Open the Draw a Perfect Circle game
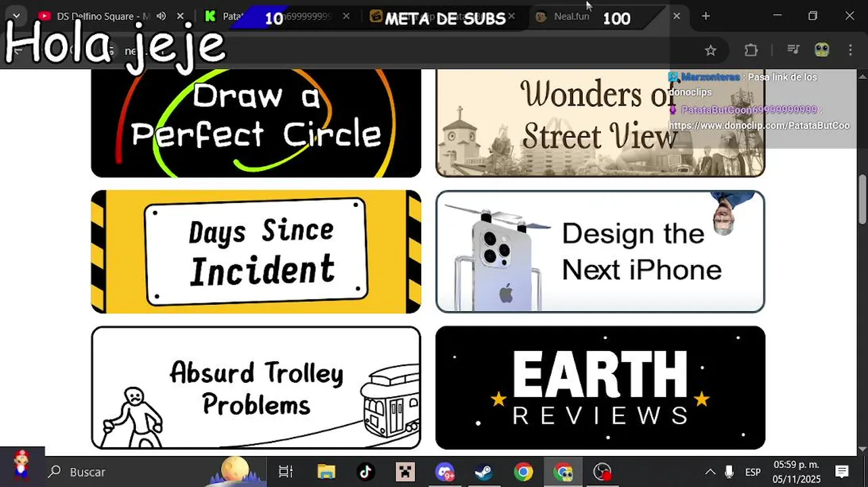The height and width of the screenshot is (487, 868). 256,123
